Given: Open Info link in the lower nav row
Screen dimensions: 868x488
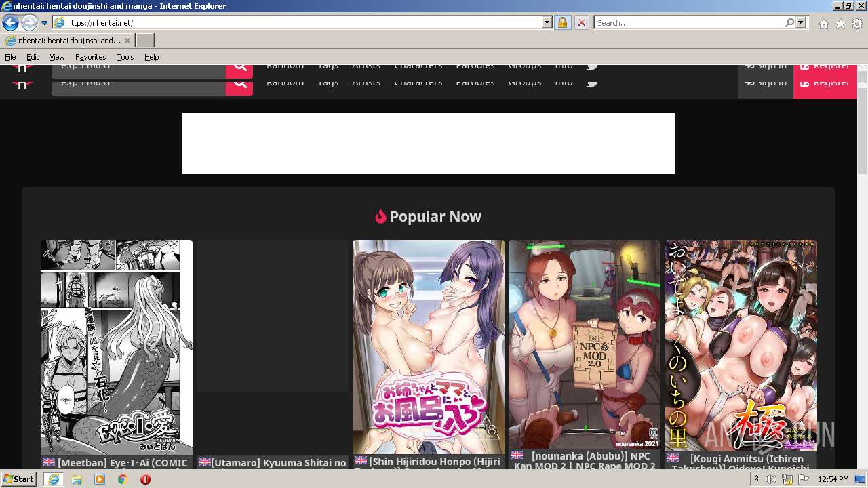Looking at the screenshot, I should (564, 83).
